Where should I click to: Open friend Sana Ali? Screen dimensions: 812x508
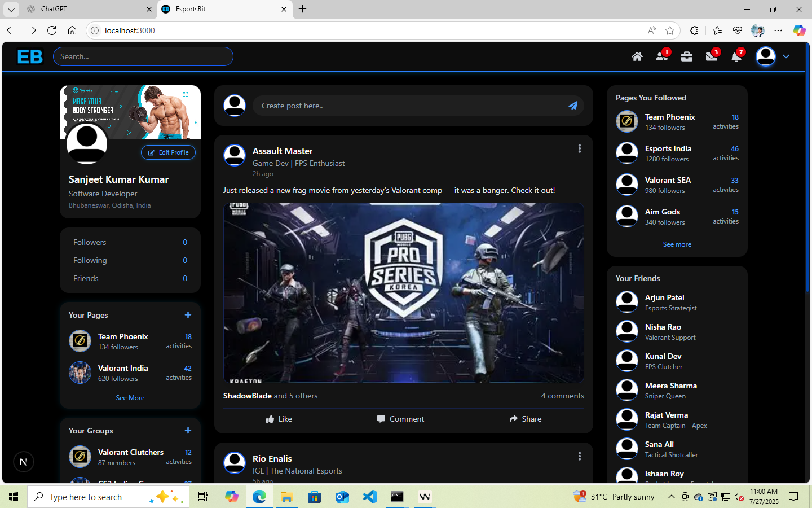[677, 449]
